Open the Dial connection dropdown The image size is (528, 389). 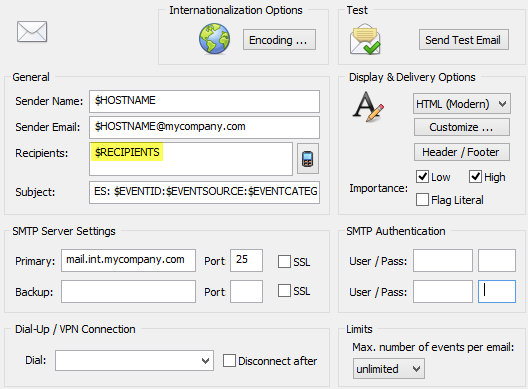tap(134, 361)
